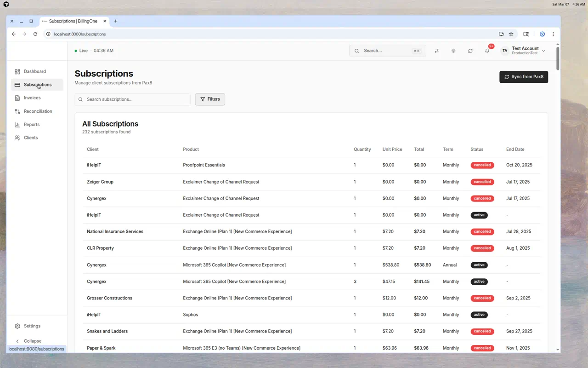The width and height of the screenshot is (588, 368).
Task: Click the Live status indicator
Action: tap(81, 51)
